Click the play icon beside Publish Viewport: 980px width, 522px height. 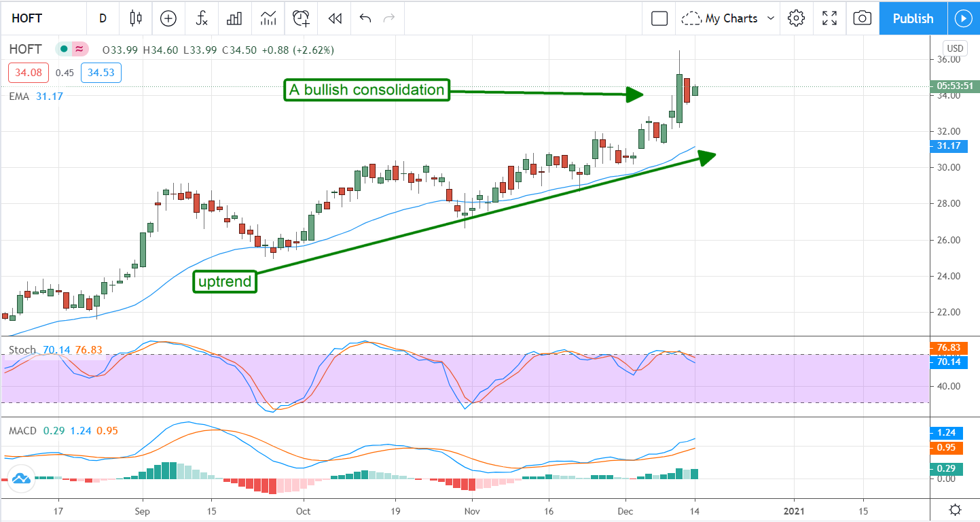click(x=963, y=18)
